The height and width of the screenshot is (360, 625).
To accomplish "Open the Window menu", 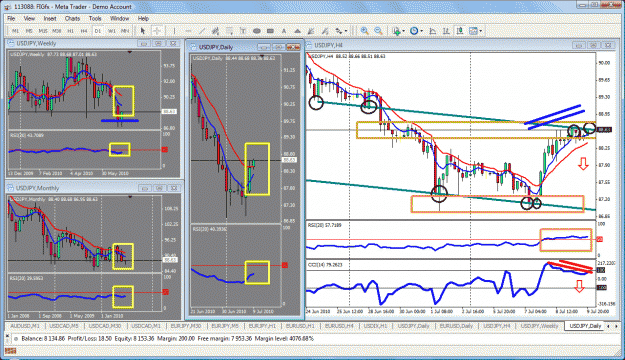I will click(119, 18).
